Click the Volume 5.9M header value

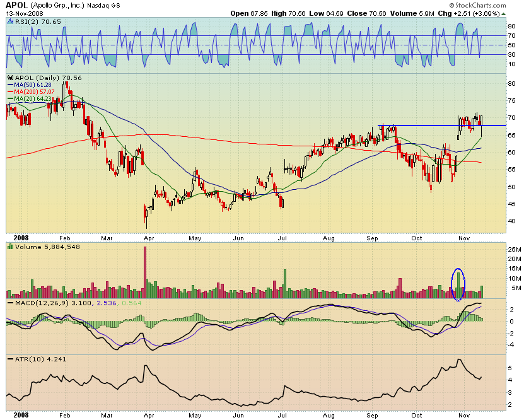412,14
